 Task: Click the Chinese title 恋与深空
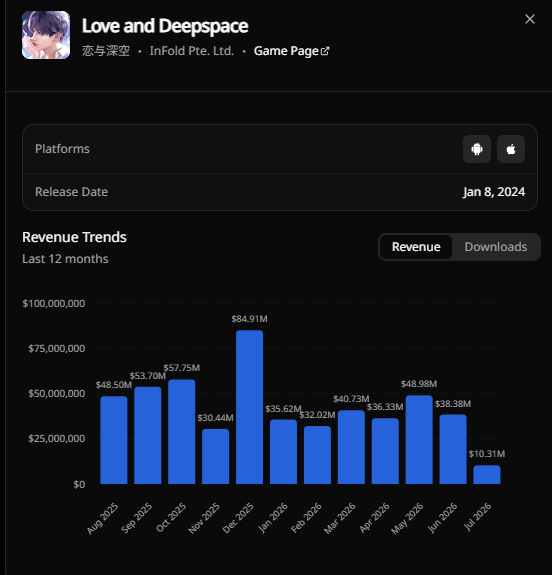(x=106, y=51)
